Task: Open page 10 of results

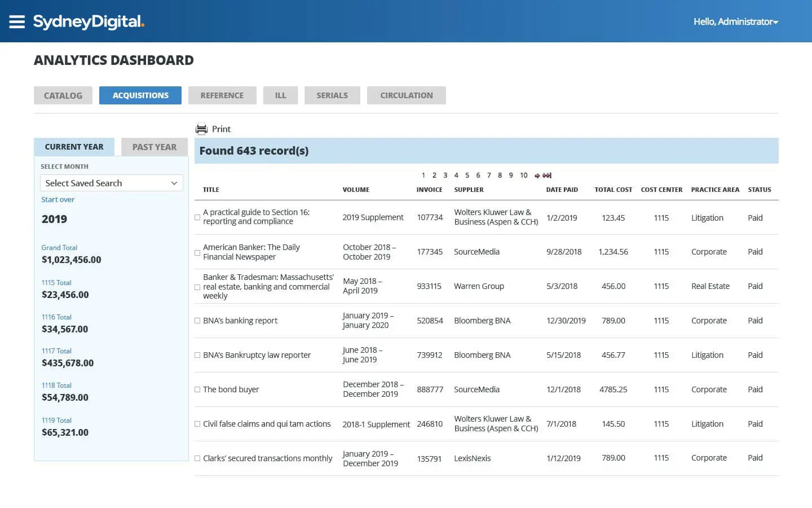Action: pos(523,176)
